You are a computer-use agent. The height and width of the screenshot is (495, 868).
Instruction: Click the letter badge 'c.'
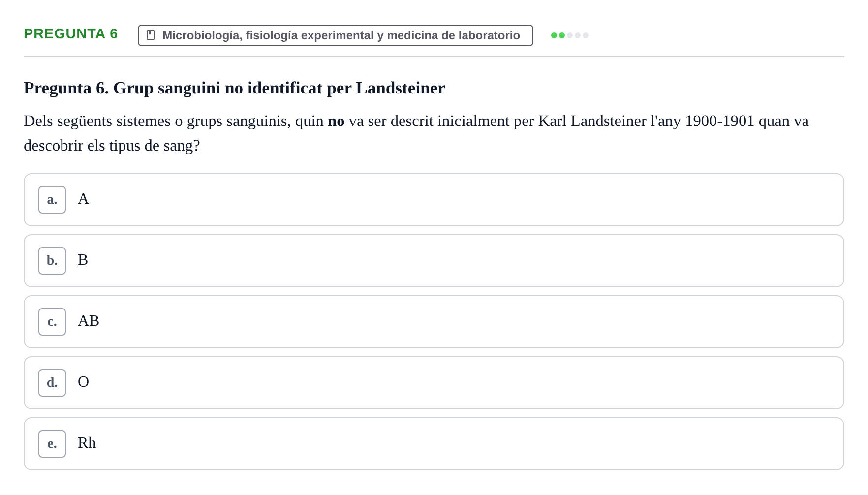(52, 322)
